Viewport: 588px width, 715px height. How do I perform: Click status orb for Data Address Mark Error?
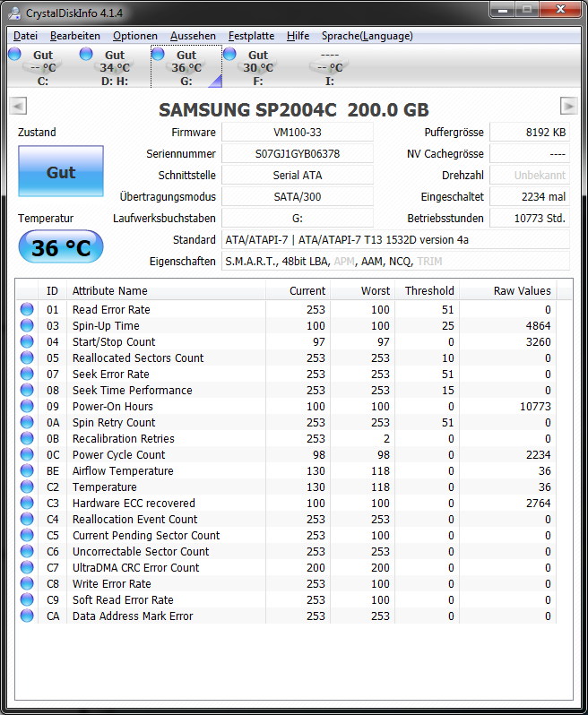click(x=27, y=616)
